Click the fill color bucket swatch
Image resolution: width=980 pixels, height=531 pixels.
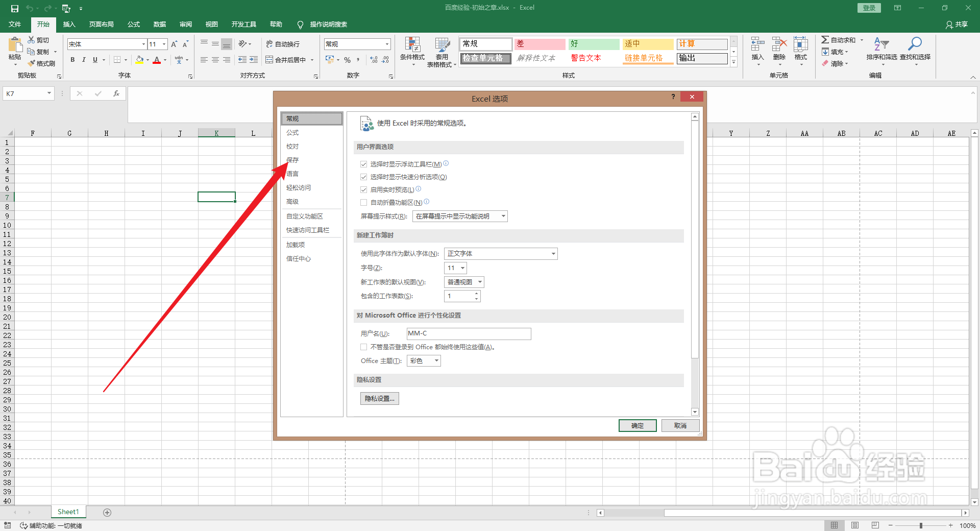(x=139, y=60)
